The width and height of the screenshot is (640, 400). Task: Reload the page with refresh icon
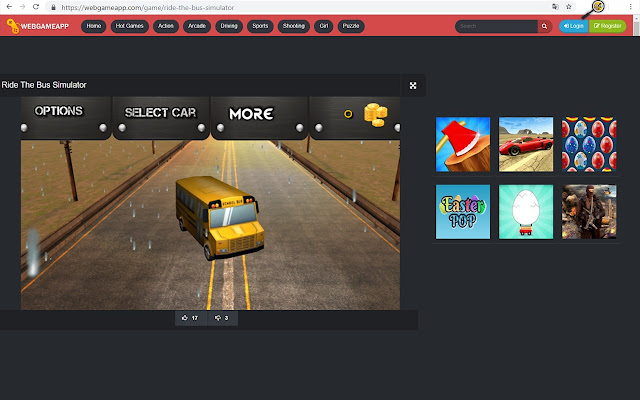pos(36,7)
